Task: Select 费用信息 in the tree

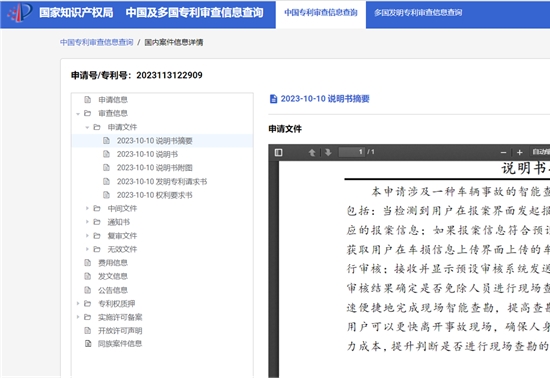Action: (113, 263)
